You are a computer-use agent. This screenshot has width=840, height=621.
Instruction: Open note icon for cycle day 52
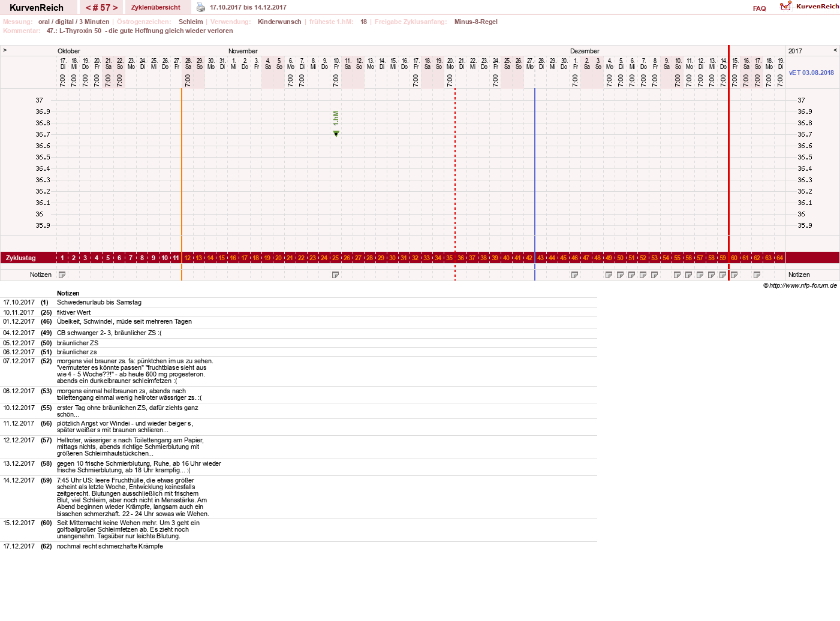[x=643, y=275]
